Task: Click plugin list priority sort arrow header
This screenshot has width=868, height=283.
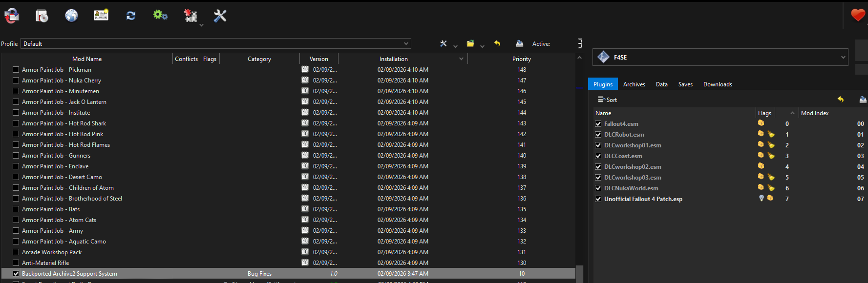Action: (792, 113)
